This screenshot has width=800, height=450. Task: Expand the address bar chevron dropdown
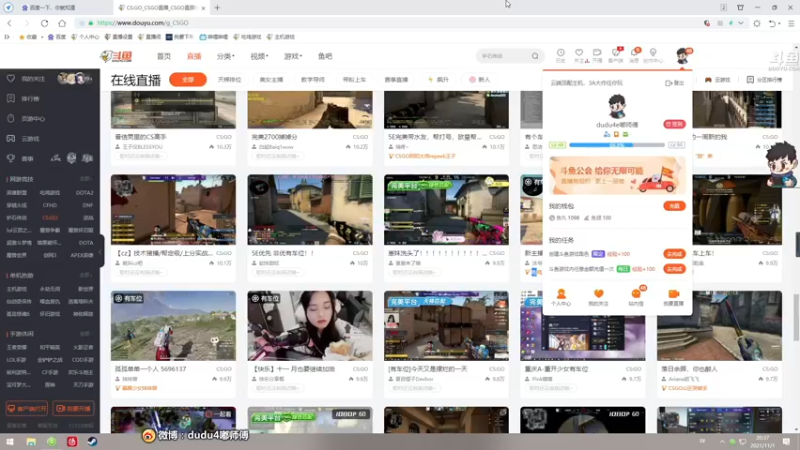coord(741,23)
